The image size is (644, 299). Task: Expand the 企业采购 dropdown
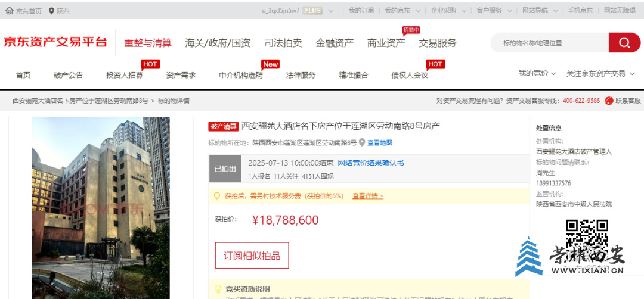tap(463, 11)
